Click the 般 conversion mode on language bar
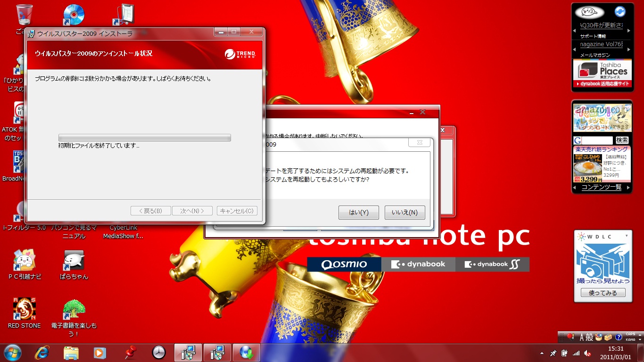644x362 pixels. [x=590, y=337]
